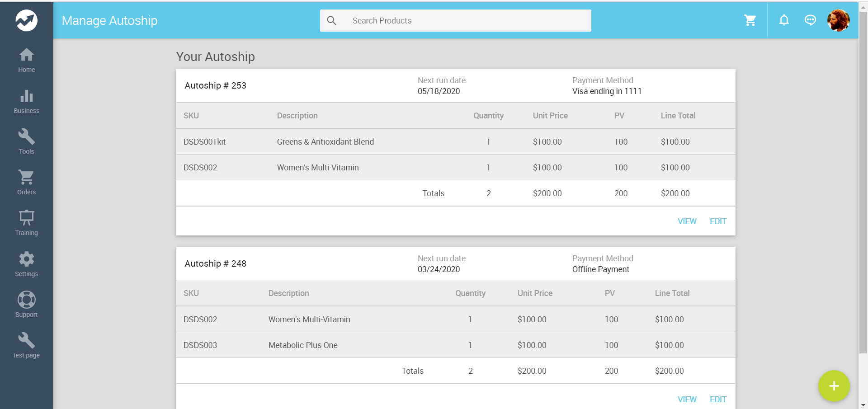Open the chat messages icon
The height and width of the screenshot is (409, 868).
(x=810, y=20)
